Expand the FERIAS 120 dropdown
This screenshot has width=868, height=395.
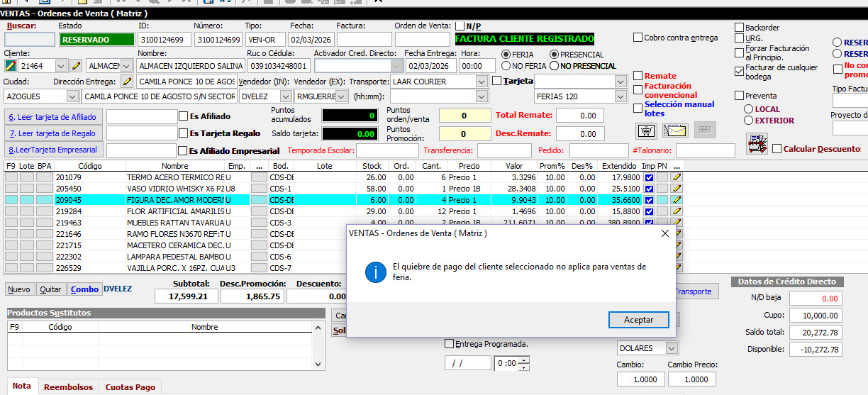pos(621,96)
